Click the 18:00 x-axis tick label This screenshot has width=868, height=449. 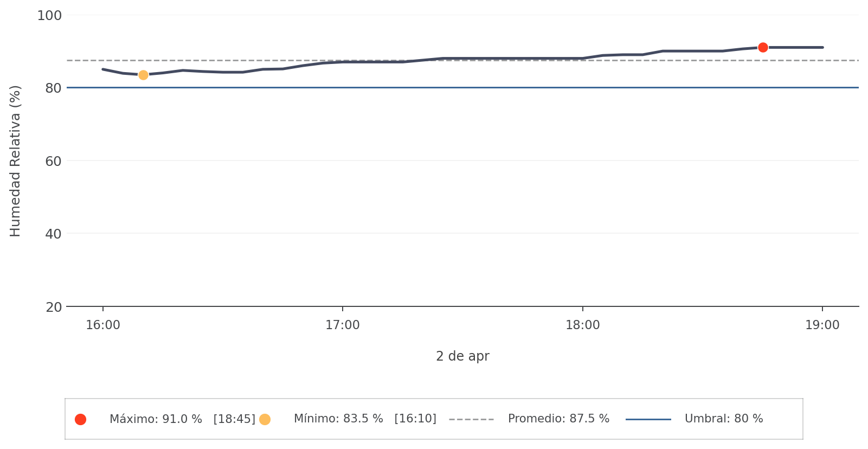click(583, 325)
